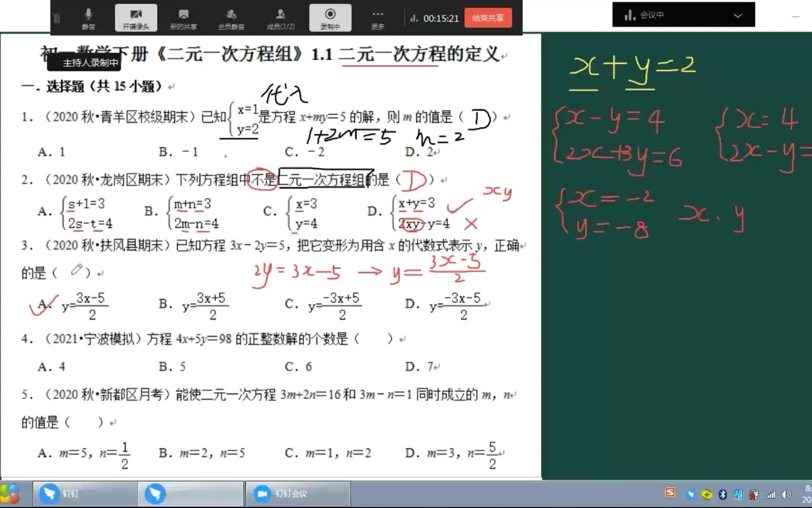This screenshot has height=508, width=812.
Task: Open the 成员(2/2) participants list
Action: coord(281,18)
